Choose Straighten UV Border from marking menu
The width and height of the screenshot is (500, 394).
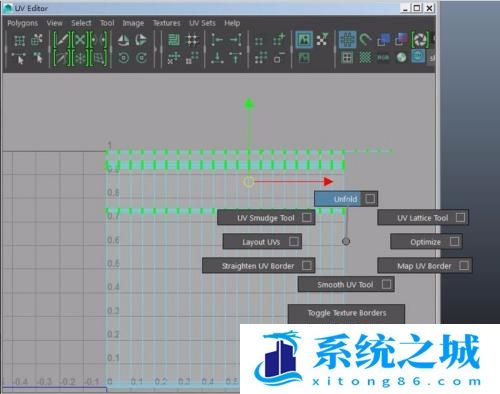point(258,266)
